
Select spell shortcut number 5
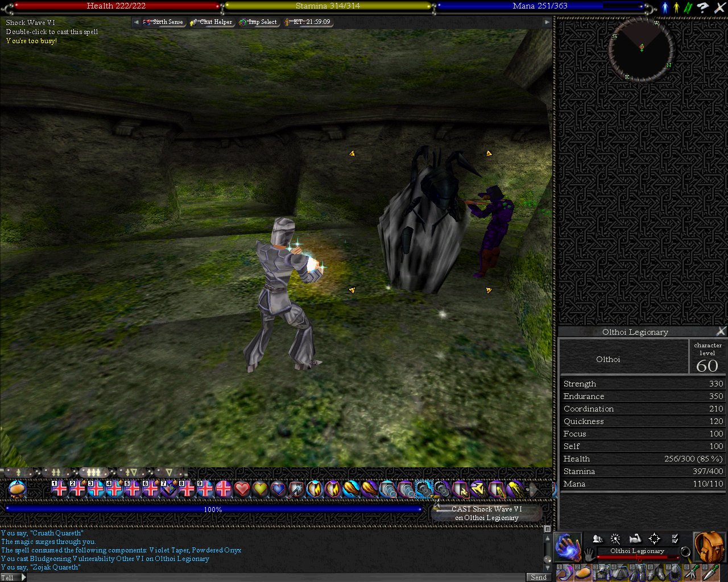133,488
